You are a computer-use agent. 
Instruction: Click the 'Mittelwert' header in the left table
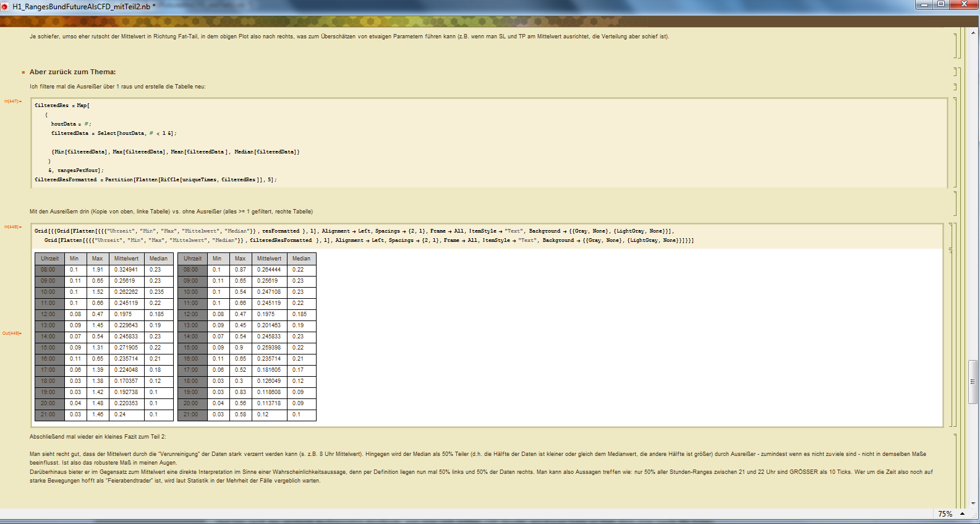(127, 259)
